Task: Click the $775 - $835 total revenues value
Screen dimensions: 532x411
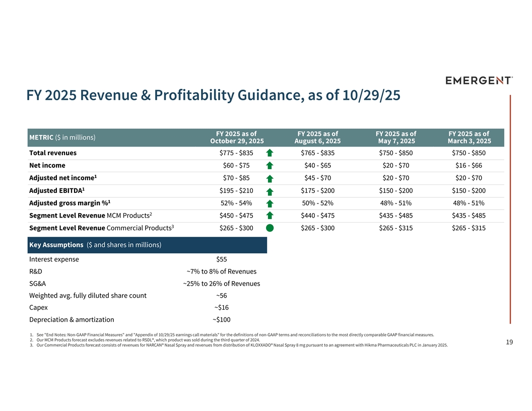Action: (236, 153)
